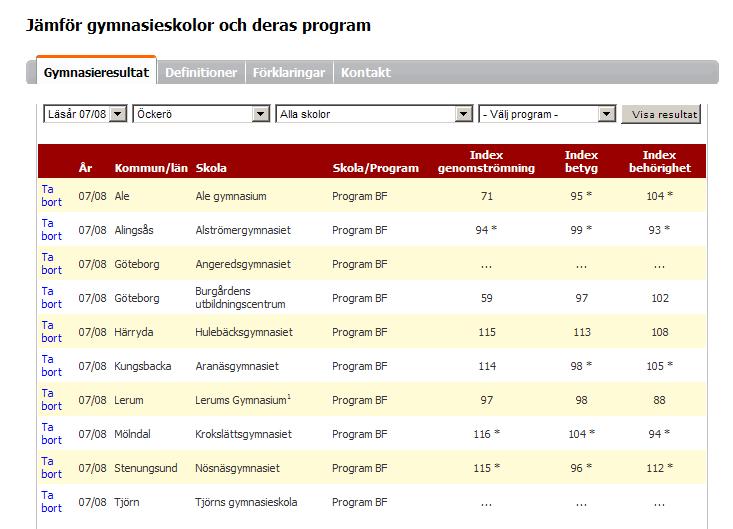Click genomströmning value 116 for Krokslättsgymnasiet
733x529 pixels.
tap(487, 434)
